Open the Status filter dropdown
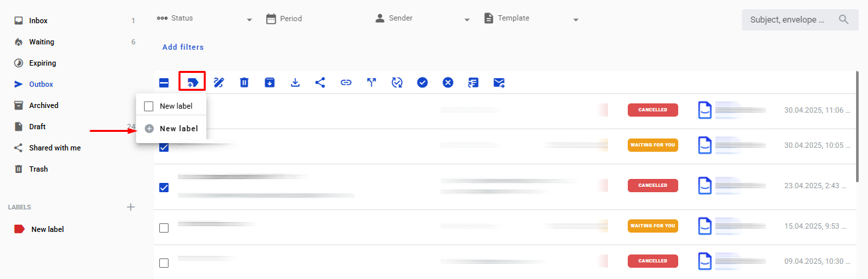Screen dimensions: 868x279 point(204,19)
